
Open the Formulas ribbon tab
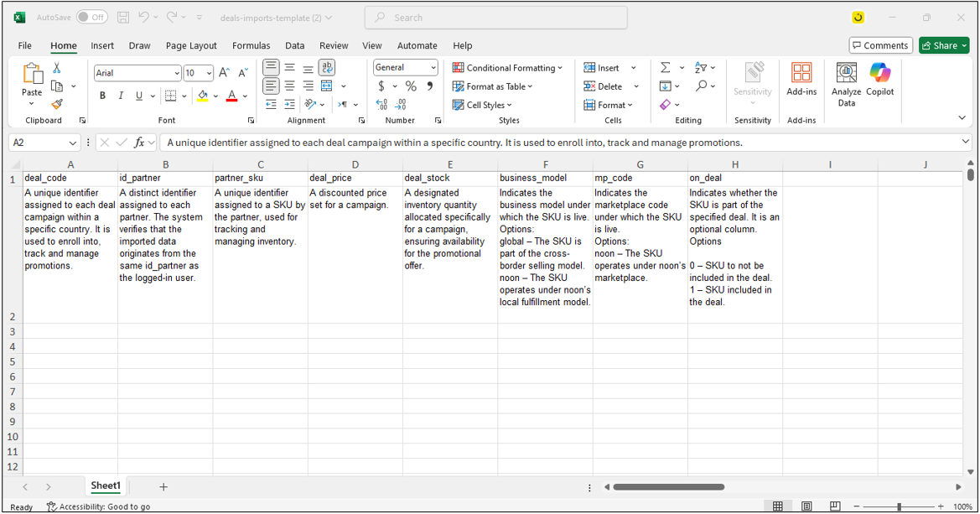click(251, 45)
